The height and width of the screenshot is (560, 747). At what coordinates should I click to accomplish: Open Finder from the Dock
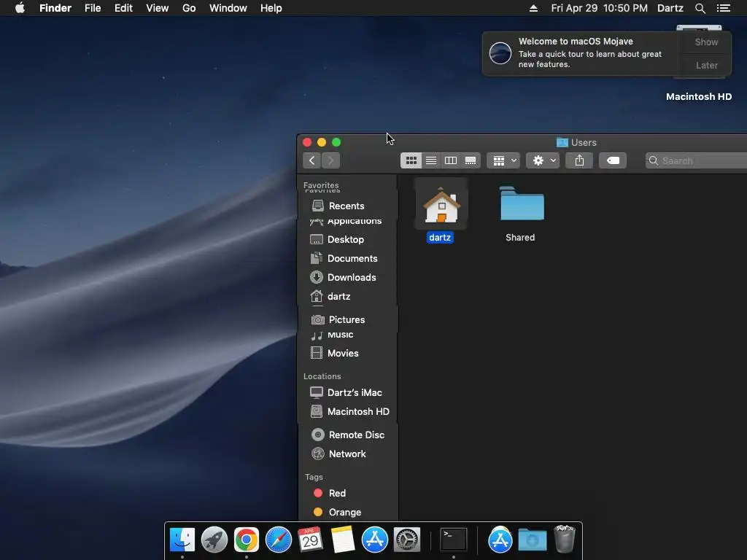click(182, 540)
